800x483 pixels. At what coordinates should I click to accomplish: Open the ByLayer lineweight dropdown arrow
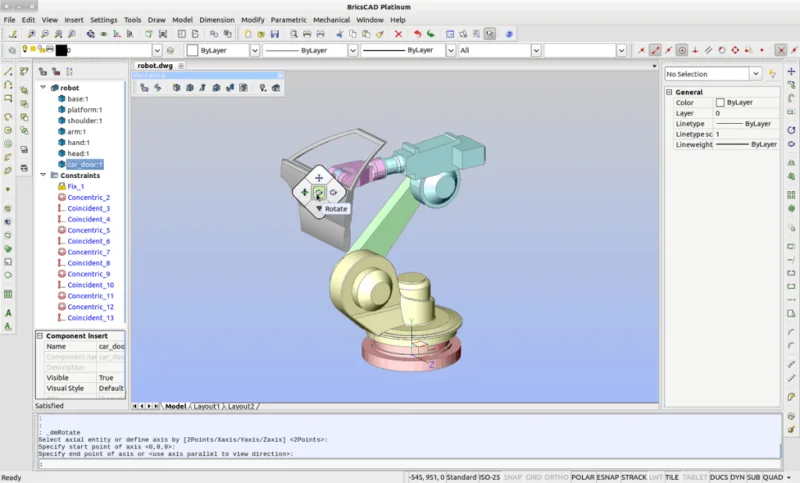pyautogui.click(x=451, y=50)
